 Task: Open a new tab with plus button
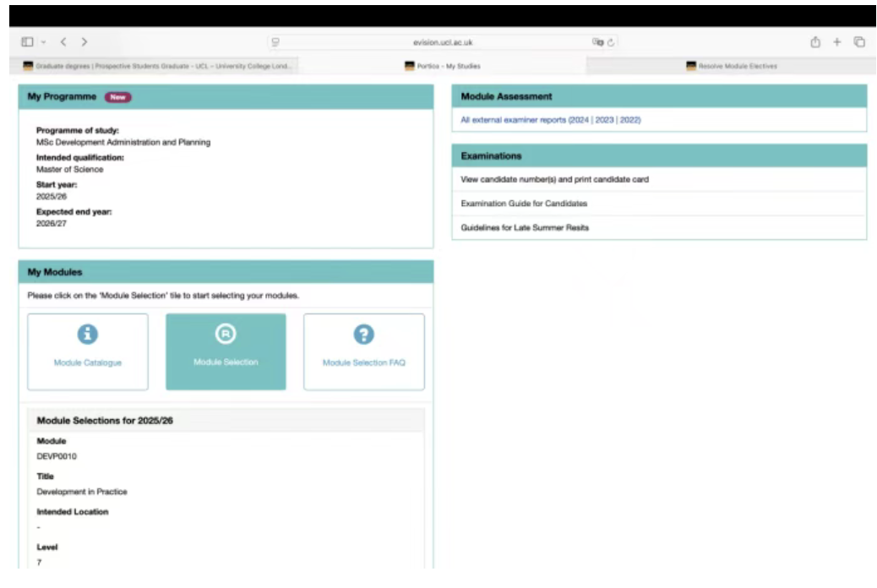click(x=837, y=41)
